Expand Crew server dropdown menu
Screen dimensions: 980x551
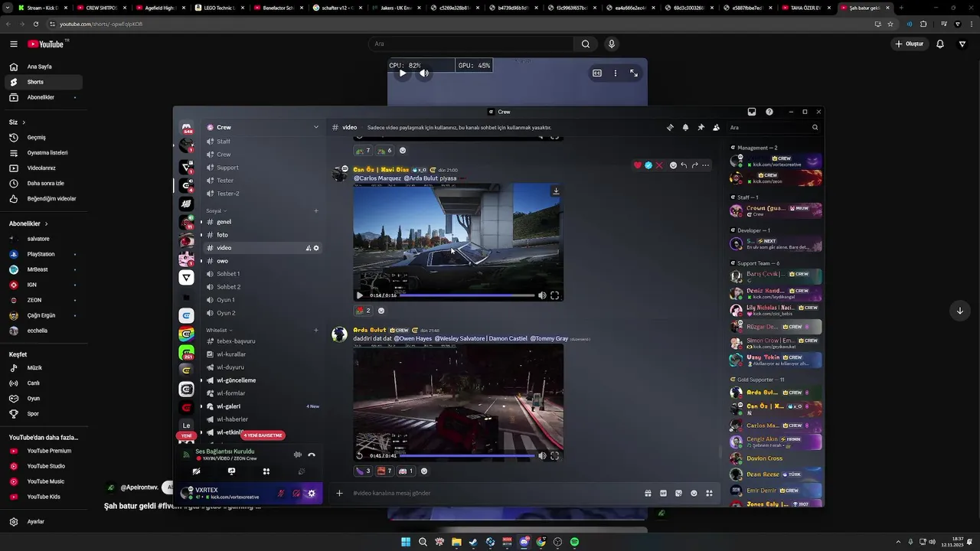point(315,127)
